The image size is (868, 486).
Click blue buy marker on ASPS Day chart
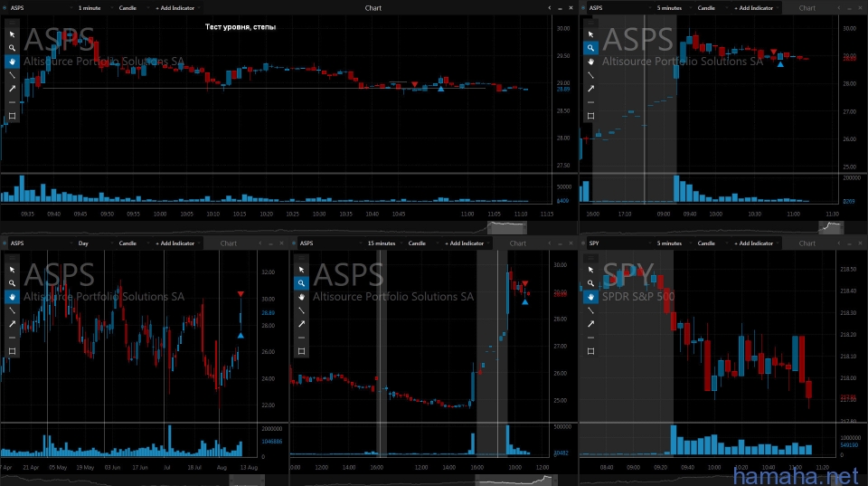(x=241, y=336)
